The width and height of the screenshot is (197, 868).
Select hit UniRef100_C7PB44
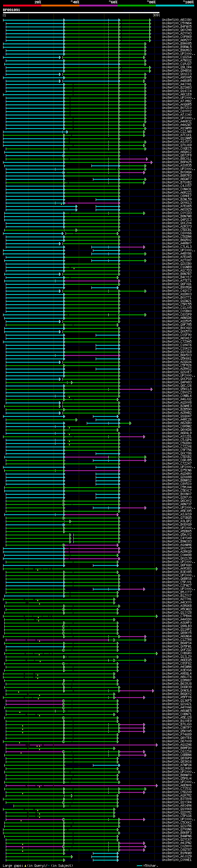point(177,616)
